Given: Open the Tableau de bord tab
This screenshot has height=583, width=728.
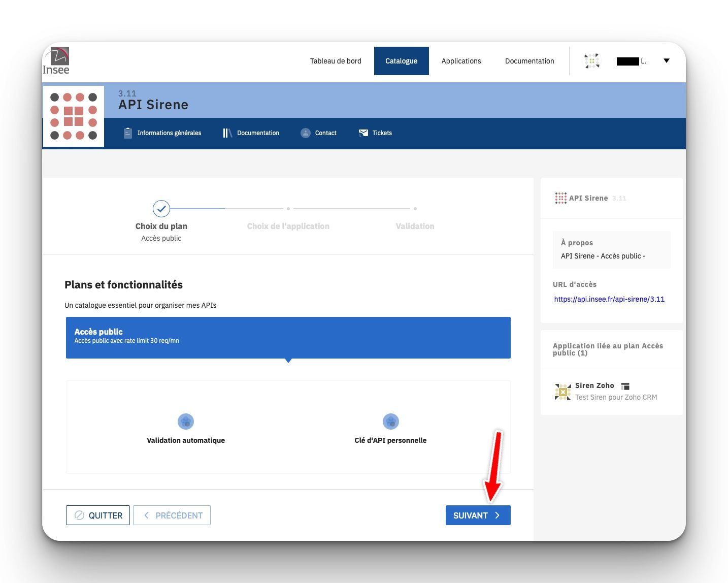Looking at the screenshot, I should [336, 61].
